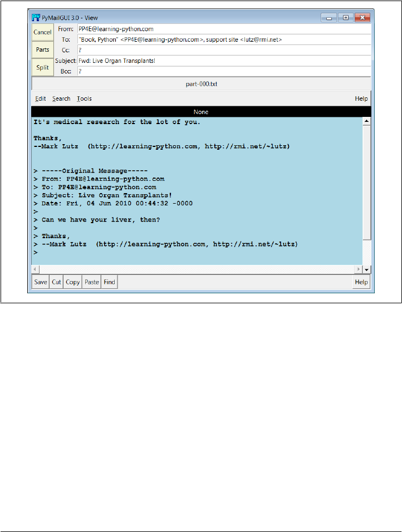Open the Search menu
402x532 pixels.
click(61, 98)
